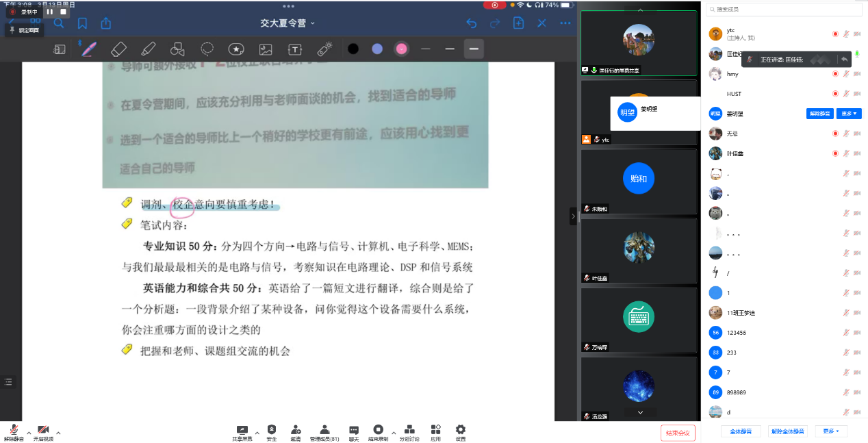The width and height of the screenshot is (868, 443).
Task: Choose the highlighter tool
Action: point(148,49)
